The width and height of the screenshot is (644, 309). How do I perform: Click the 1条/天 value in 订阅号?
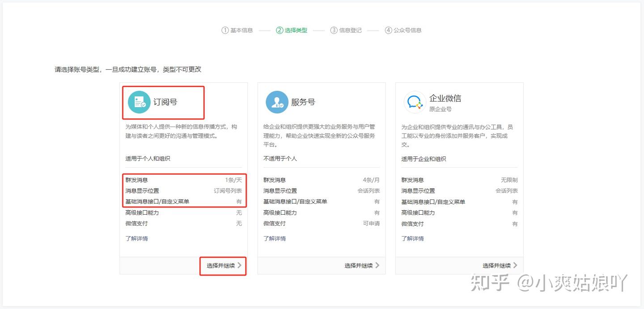(233, 180)
